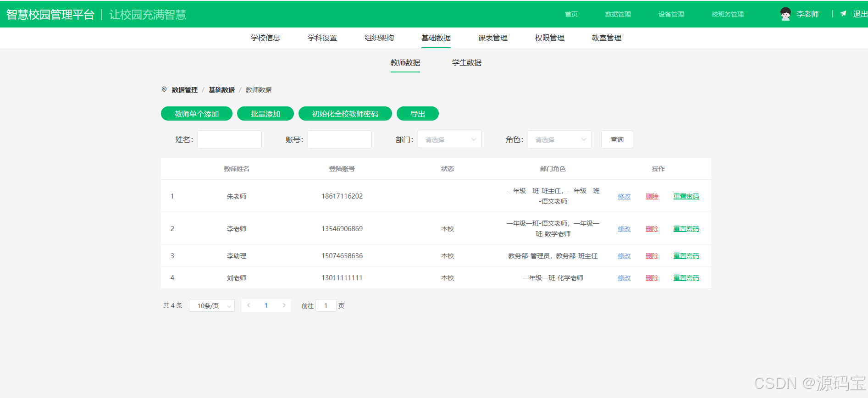Switch to 学校信息 tab
The height and width of the screenshot is (398, 868).
[265, 38]
